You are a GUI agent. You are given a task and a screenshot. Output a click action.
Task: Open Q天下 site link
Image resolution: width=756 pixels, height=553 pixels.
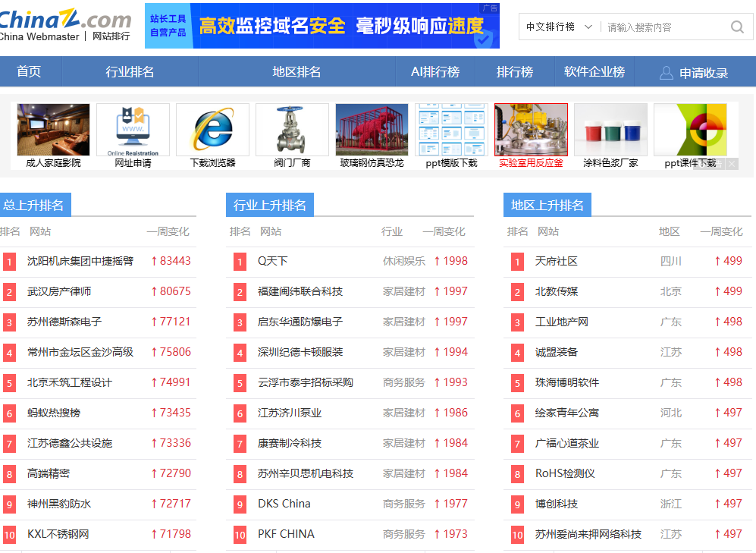pos(272,261)
